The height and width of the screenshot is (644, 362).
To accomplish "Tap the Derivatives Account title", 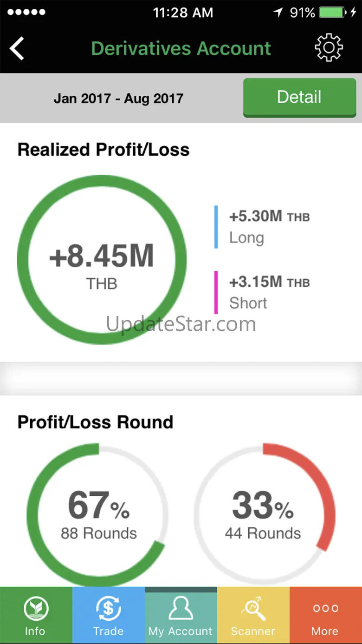I will (181, 49).
